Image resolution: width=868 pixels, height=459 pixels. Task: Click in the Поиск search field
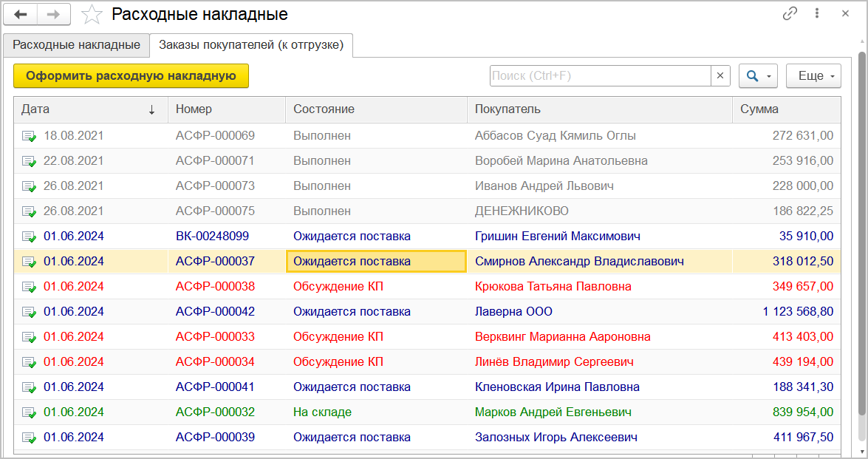point(600,75)
